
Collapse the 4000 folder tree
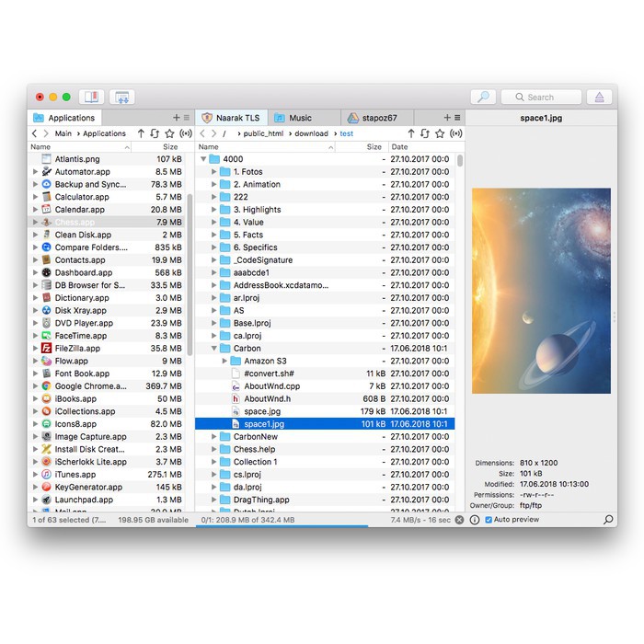[x=203, y=159]
